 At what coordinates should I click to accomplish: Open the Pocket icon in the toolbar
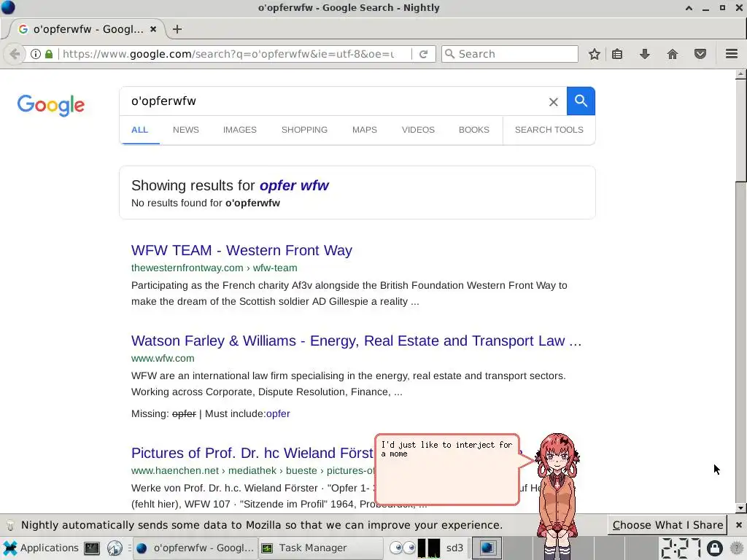point(700,54)
